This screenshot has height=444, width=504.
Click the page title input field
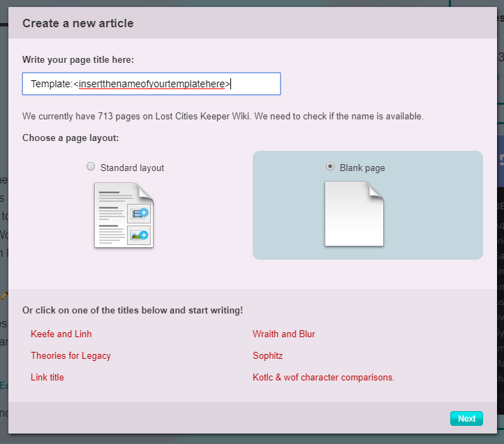coord(151,84)
